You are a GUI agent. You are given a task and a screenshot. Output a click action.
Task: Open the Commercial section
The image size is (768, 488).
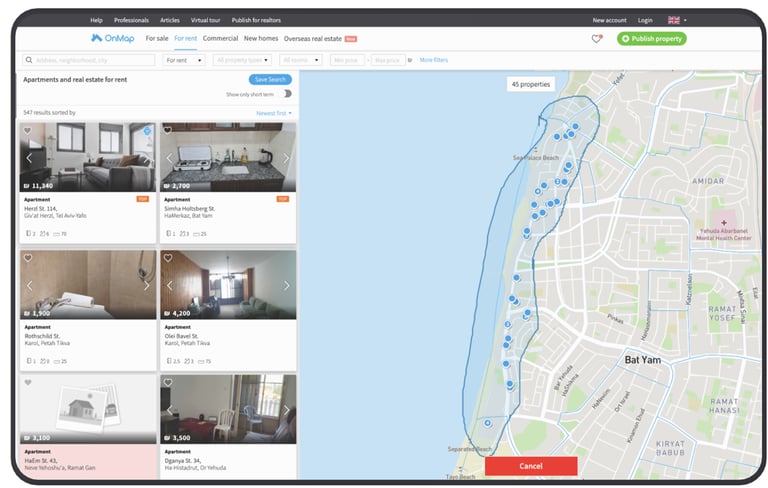220,38
